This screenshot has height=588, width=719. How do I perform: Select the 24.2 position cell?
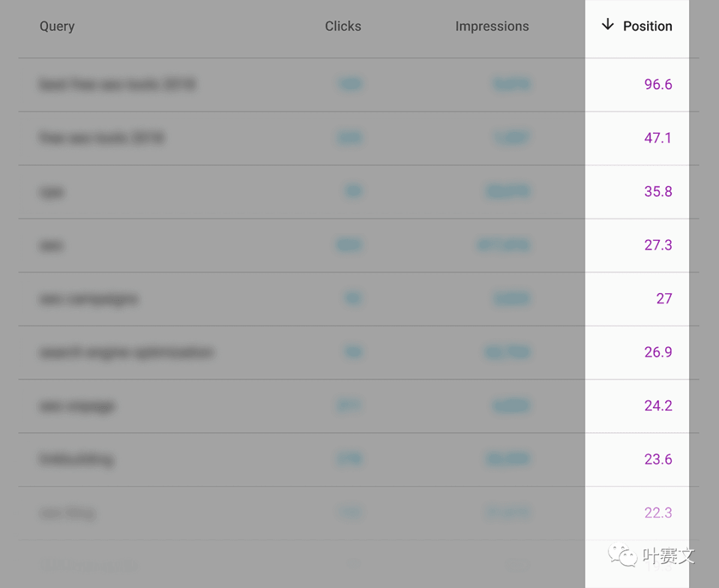pyautogui.click(x=658, y=406)
